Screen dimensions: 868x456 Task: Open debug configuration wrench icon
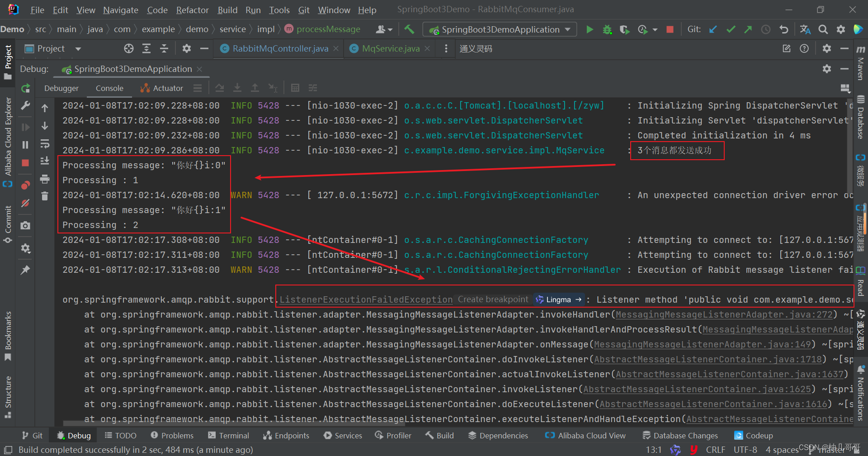25,105
